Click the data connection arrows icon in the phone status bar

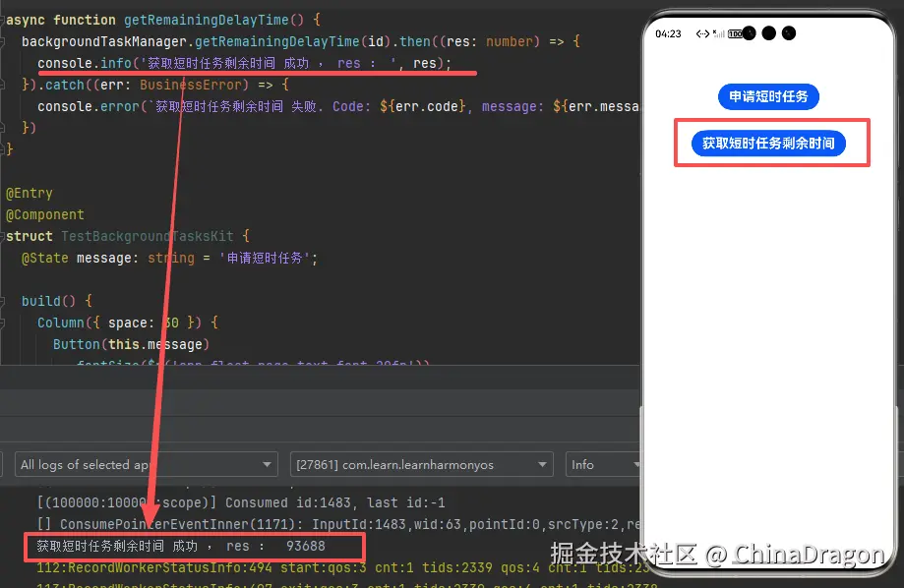click(702, 33)
